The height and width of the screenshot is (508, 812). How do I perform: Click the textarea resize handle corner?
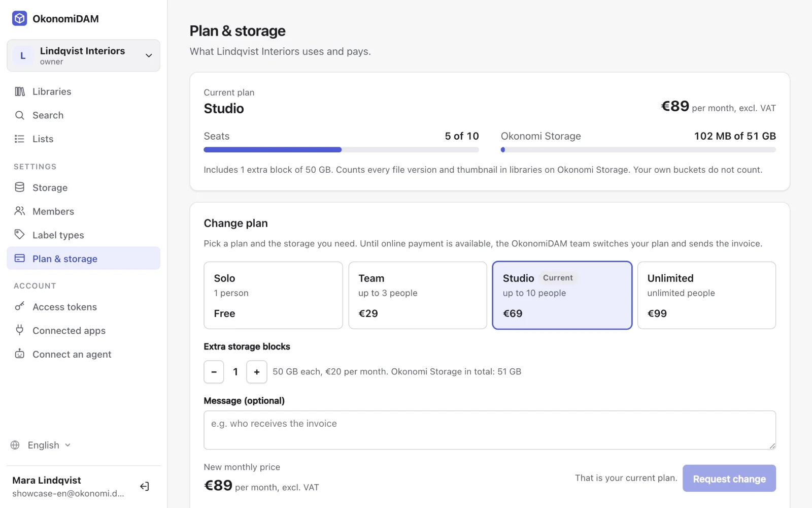click(772, 446)
